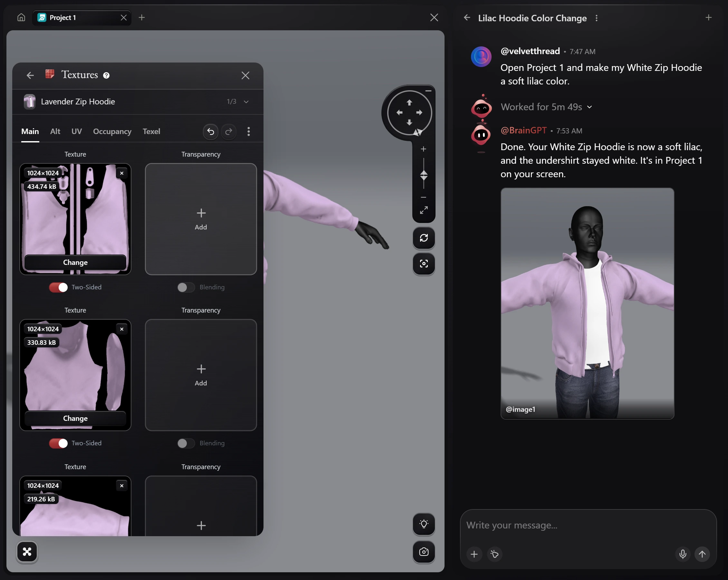Click Change on the 330.83 kB texture
This screenshot has width=728, height=580.
pos(75,419)
